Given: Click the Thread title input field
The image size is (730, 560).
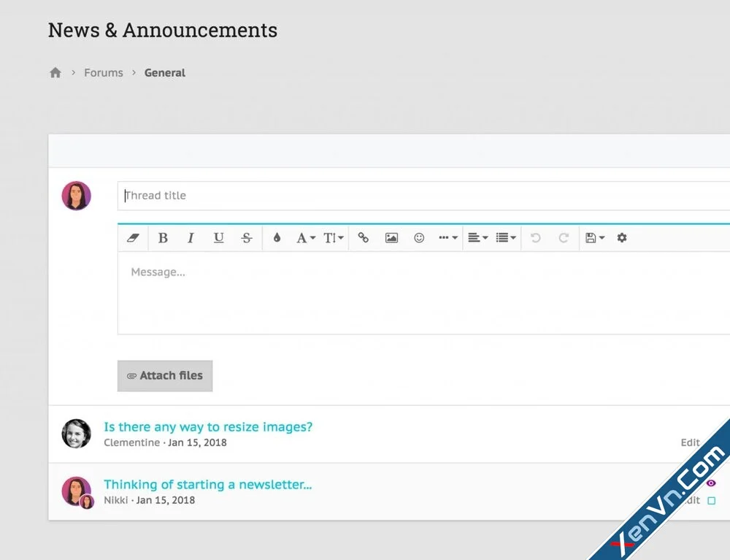Looking at the screenshot, I should tap(423, 196).
